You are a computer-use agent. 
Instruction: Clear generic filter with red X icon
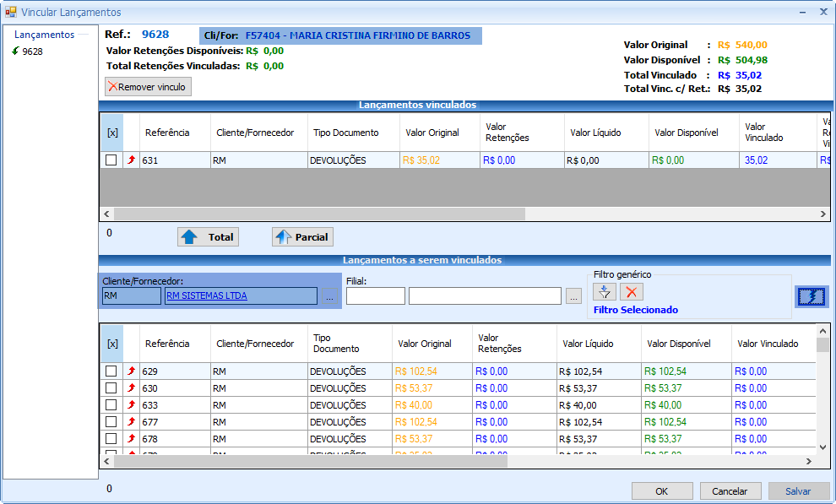(x=632, y=292)
